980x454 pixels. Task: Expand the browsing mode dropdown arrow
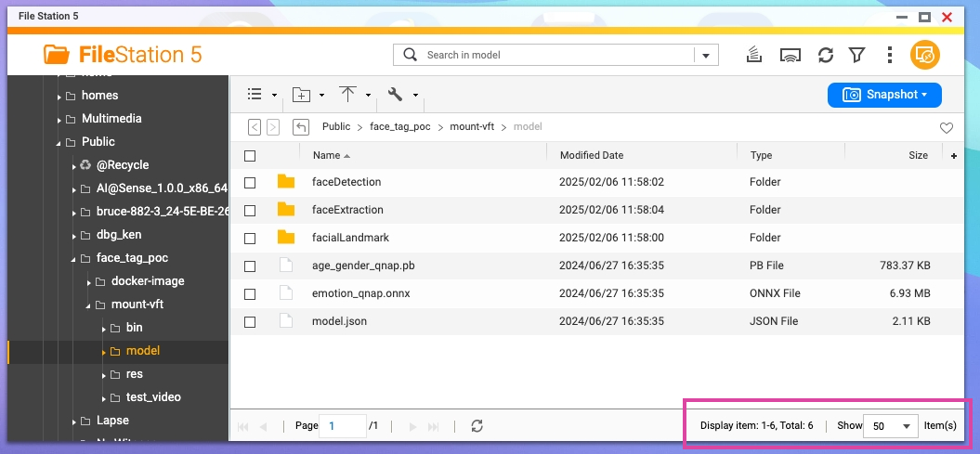click(274, 96)
